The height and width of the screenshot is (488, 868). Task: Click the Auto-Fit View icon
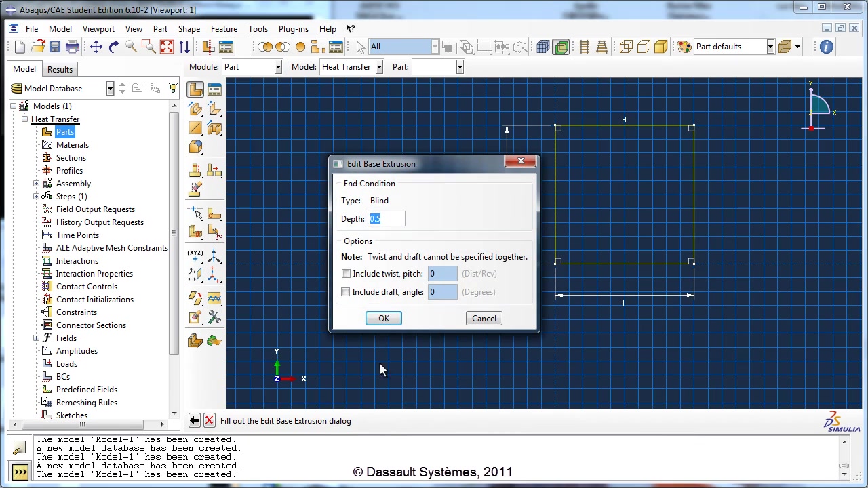167,47
